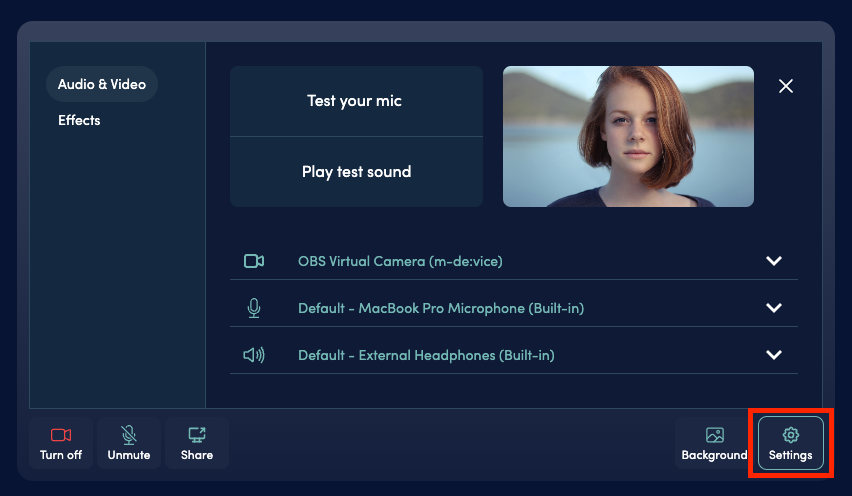Turn off the camera
The image size is (852, 496).
pos(61,443)
